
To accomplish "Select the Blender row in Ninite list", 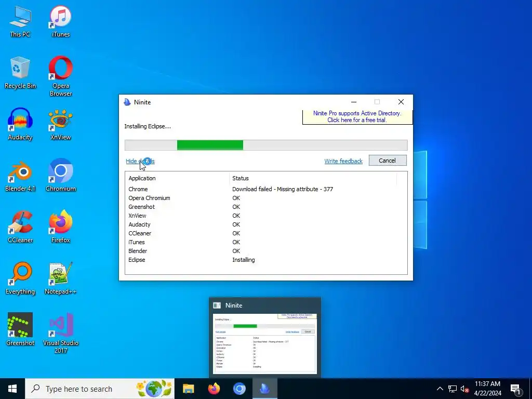I will 266,251.
